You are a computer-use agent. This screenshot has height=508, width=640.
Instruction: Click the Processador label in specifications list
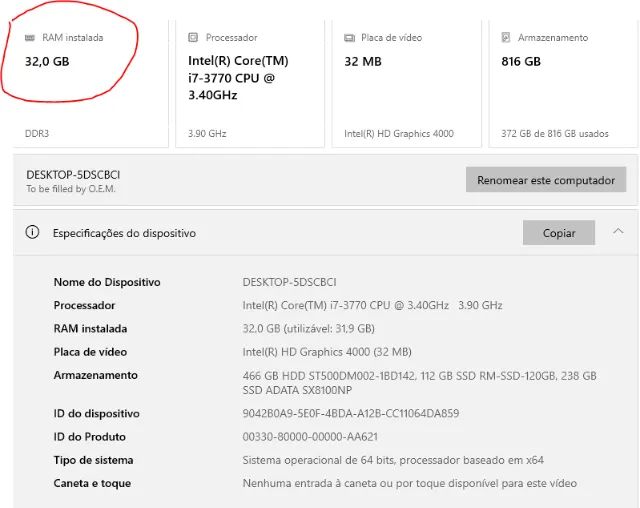pyautogui.click(x=84, y=305)
